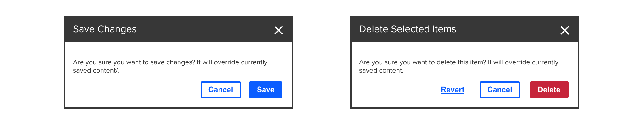Click the word 'override' in Save Changes message
644x125 pixels.
click(x=226, y=62)
